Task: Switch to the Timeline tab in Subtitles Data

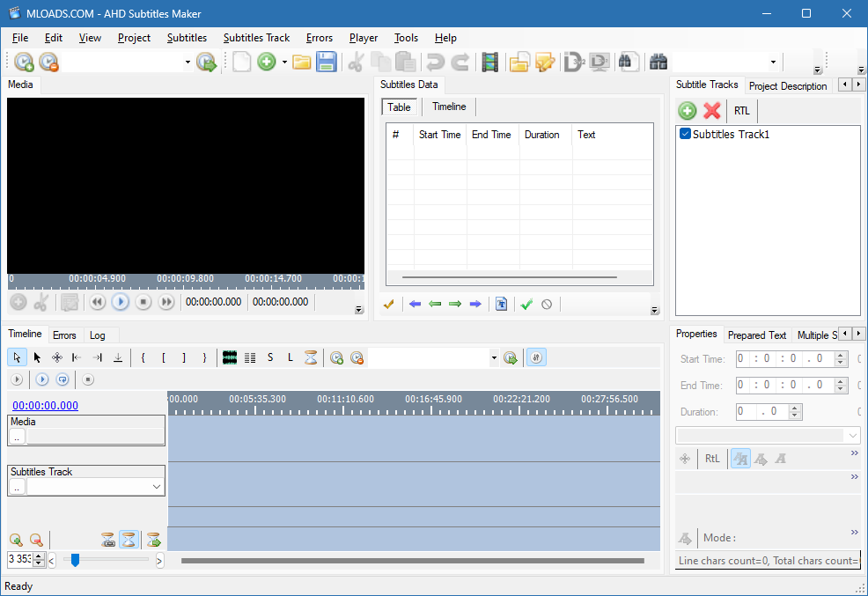Action: coord(449,107)
